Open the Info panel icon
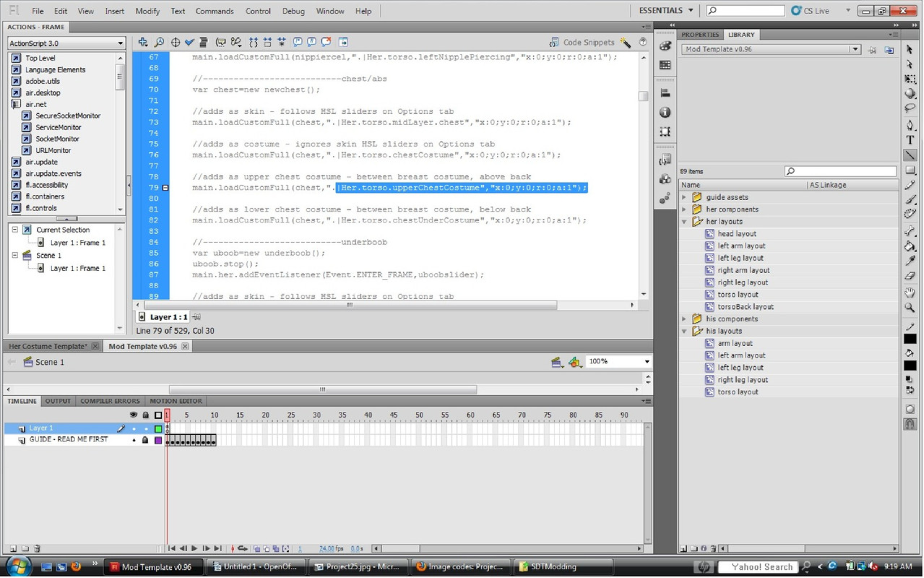The width and height of the screenshot is (924, 578). point(665,113)
